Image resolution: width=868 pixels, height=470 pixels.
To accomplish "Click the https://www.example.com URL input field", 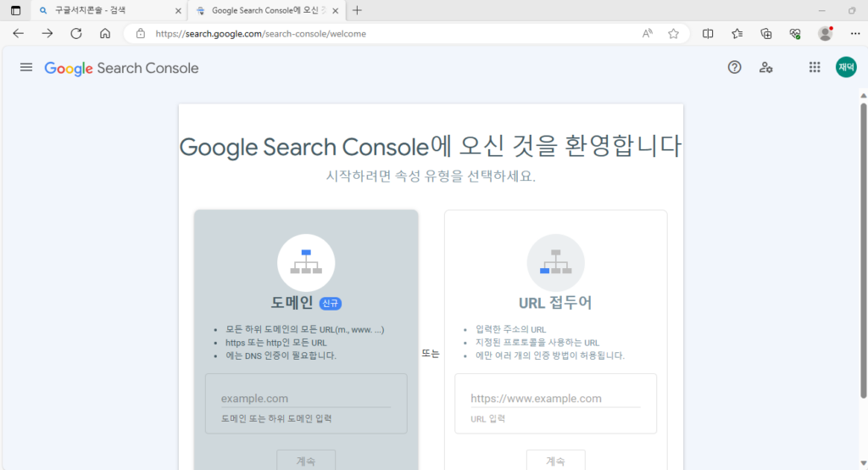I will click(x=556, y=399).
